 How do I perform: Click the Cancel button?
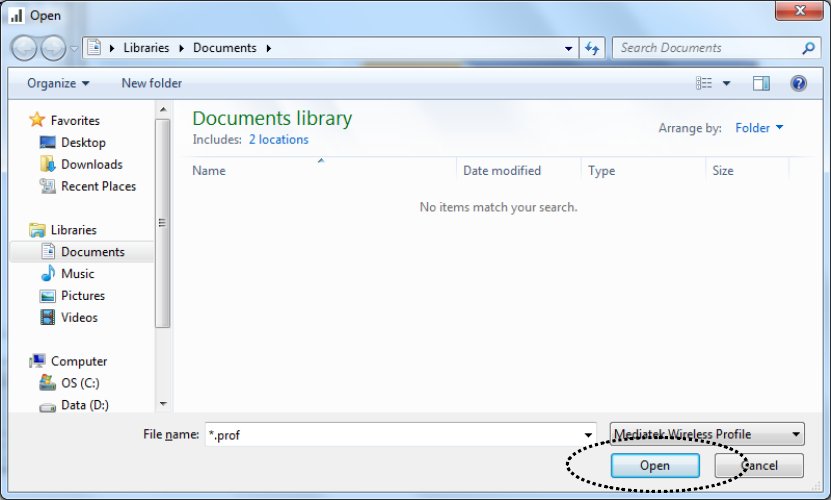(x=759, y=466)
